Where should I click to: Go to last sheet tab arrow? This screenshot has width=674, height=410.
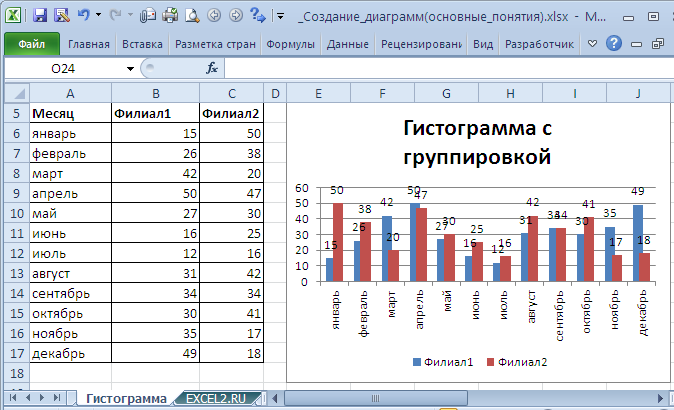57,398
